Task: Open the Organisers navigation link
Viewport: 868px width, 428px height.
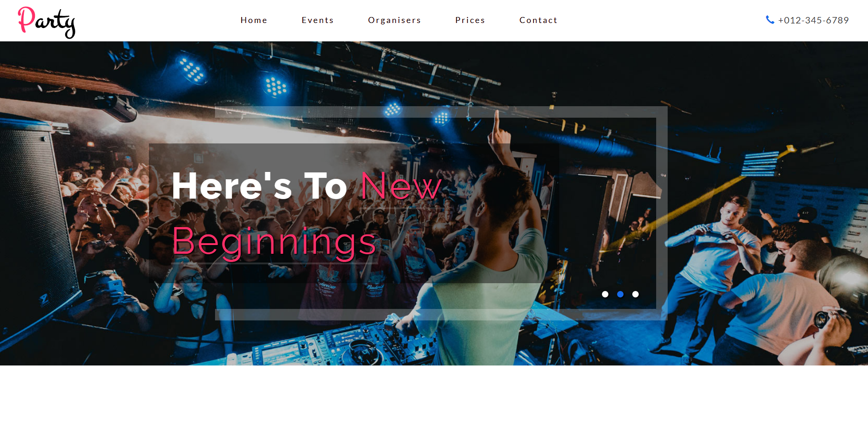Action: pos(394,20)
